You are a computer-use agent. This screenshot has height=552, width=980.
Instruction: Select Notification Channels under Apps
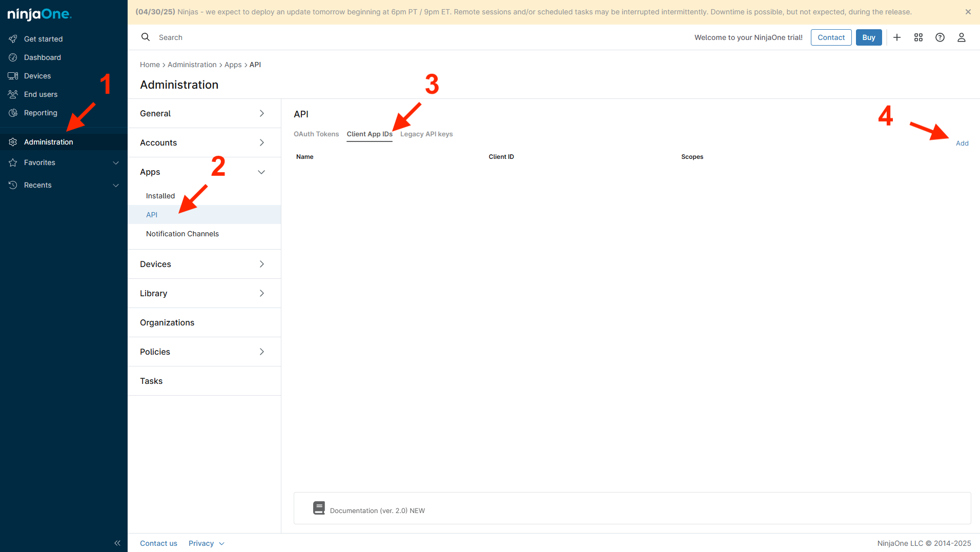[182, 234]
